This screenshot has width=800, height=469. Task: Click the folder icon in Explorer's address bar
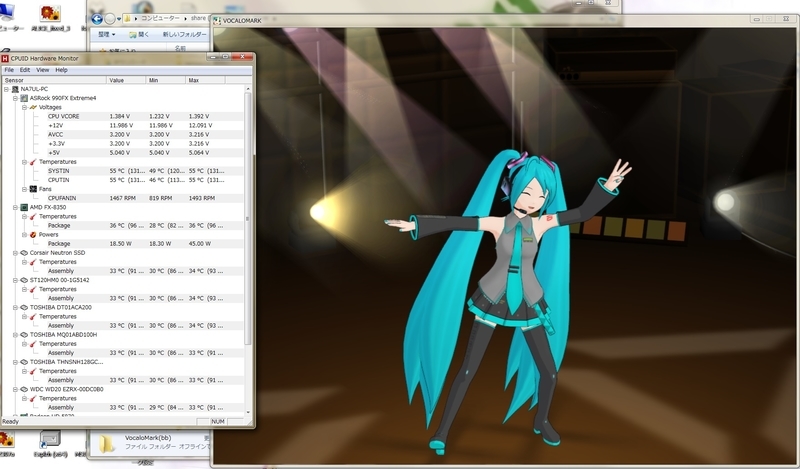click(127, 18)
